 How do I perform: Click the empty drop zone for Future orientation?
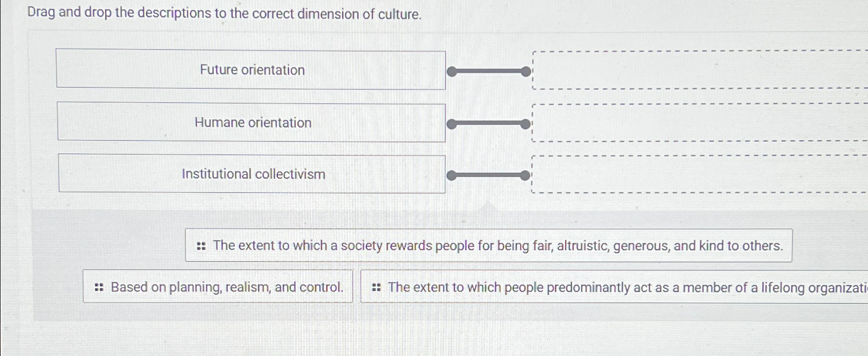point(700,70)
